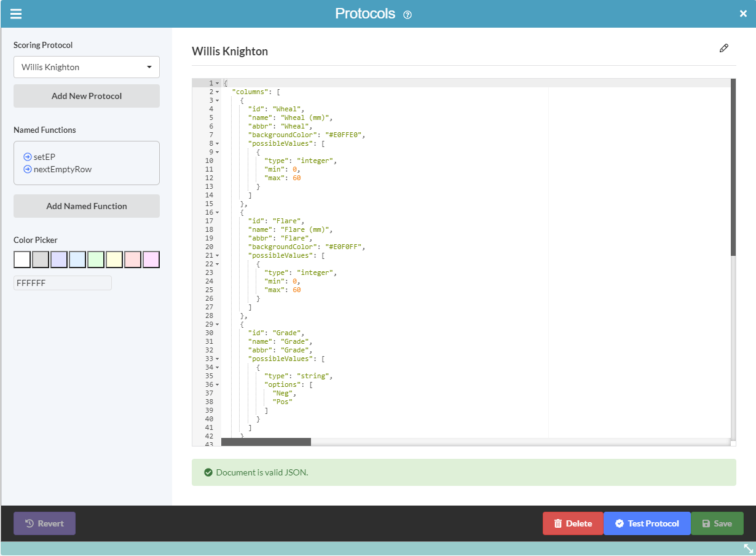The width and height of the screenshot is (756, 556).
Task: Delete the current protocol
Action: [x=573, y=523]
